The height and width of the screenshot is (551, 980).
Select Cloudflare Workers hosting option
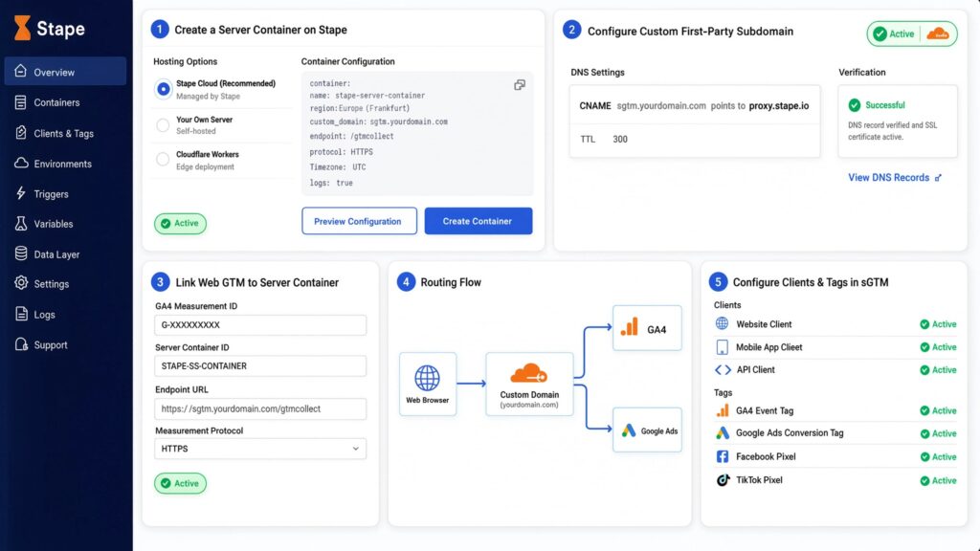coord(163,160)
